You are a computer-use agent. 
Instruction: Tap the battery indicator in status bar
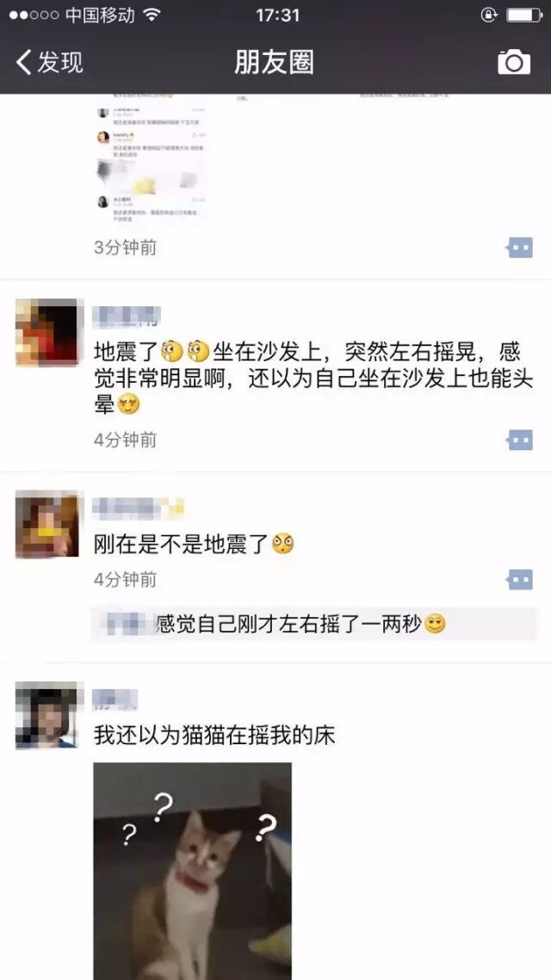(x=524, y=15)
